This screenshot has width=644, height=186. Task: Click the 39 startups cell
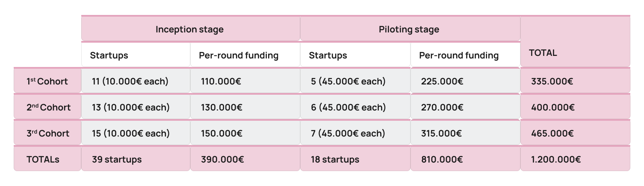click(136, 159)
